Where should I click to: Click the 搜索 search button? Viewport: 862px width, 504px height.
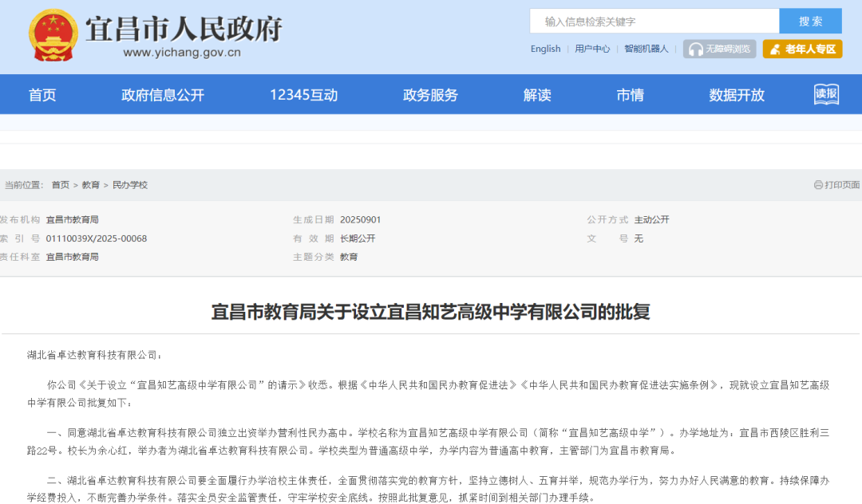pos(811,21)
